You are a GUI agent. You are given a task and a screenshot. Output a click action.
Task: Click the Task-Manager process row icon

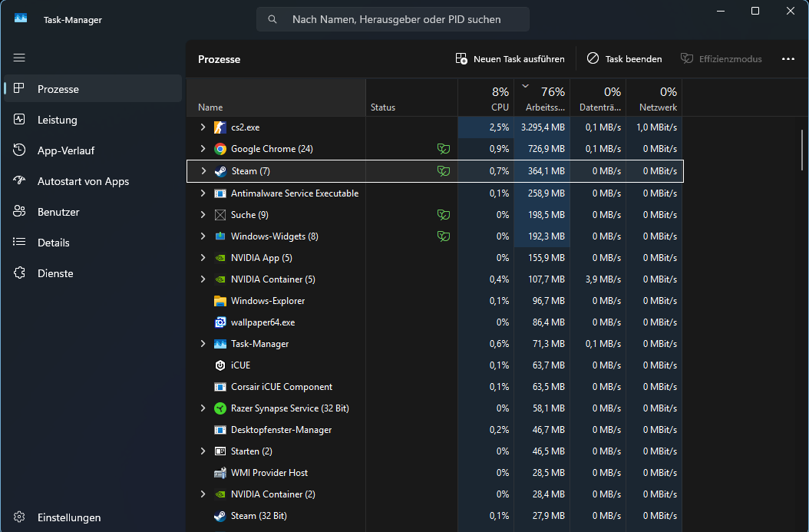click(x=220, y=344)
